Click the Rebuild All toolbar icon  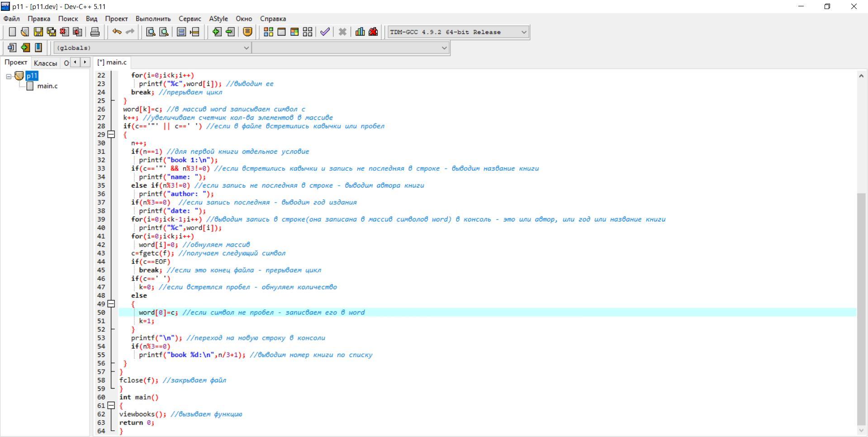[x=308, y=32]
